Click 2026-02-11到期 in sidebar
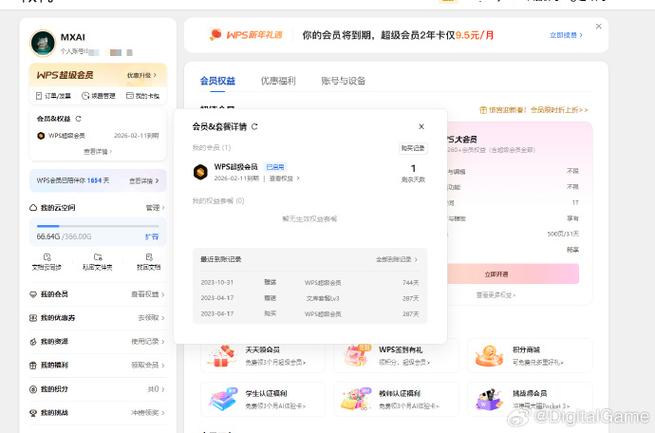This screenshot has height=433, width=655. (x=136, y=136)
